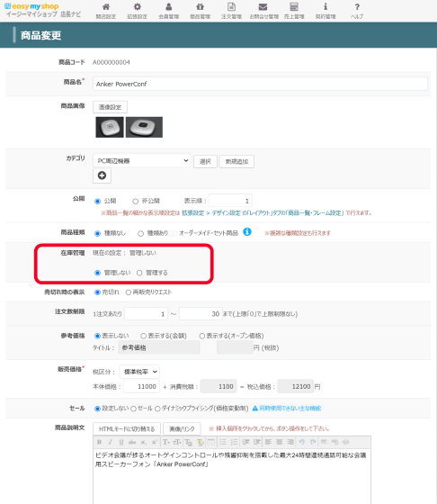Insert table icon in editor toolbar
437x504 pixels.
tap(211, 442)
